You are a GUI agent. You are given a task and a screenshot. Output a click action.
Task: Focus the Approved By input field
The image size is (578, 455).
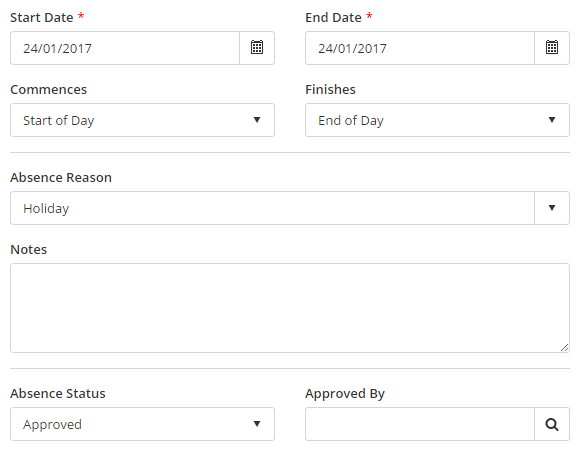[x=420, y=424]
